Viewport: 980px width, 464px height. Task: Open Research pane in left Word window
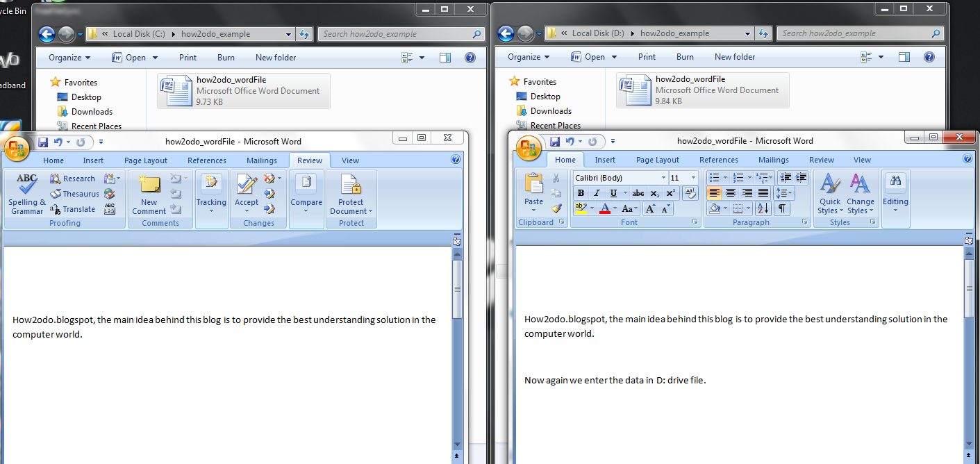[73, 179]
